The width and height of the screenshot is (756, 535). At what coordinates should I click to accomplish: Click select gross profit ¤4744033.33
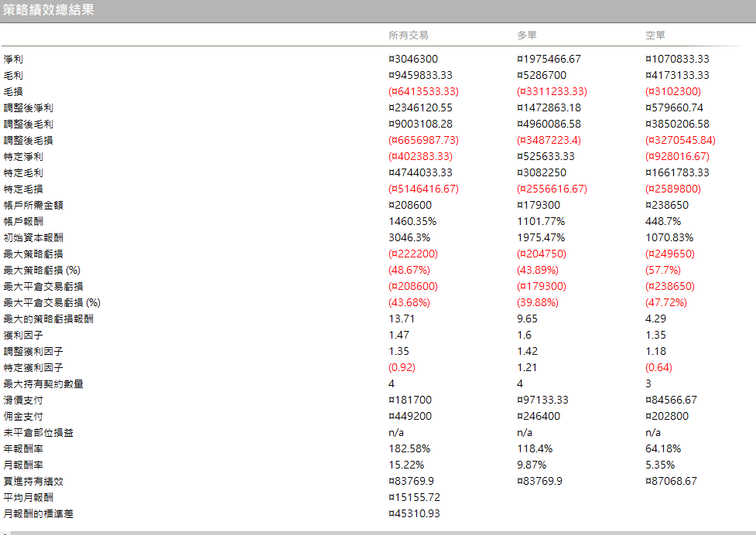[420, 173]
